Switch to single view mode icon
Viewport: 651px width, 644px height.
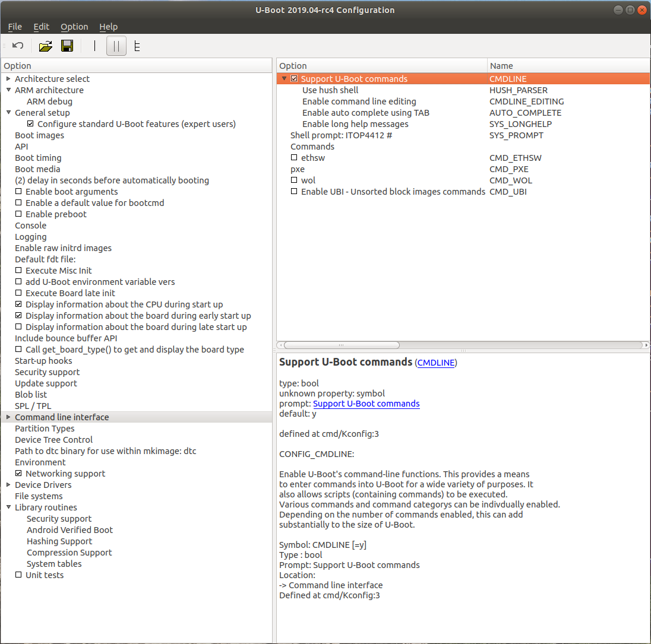(x=95, y=46)
